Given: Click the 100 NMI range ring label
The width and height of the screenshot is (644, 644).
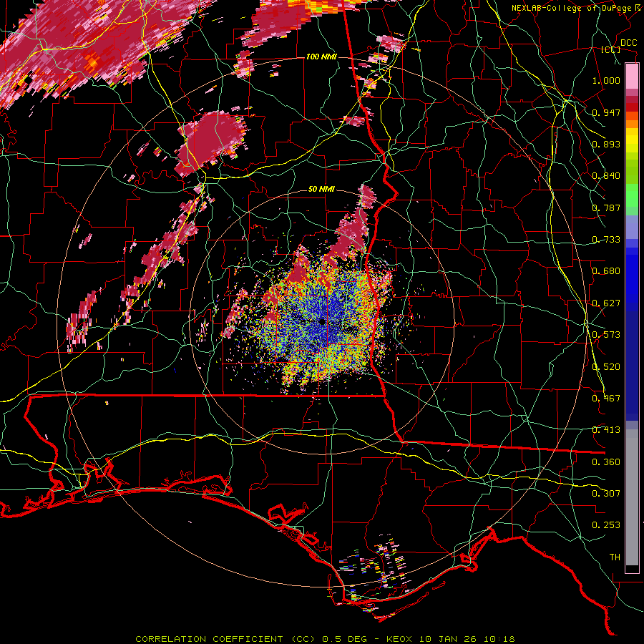Looking at the screenshot, I should 321,57.
